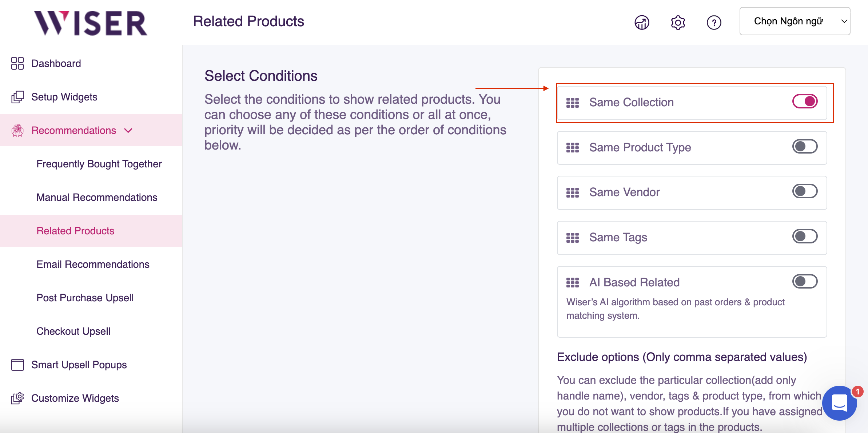The width and height of the screenshot is (868, 433).
Task: Click the Wiser logo
Action: tap(91, 23)
